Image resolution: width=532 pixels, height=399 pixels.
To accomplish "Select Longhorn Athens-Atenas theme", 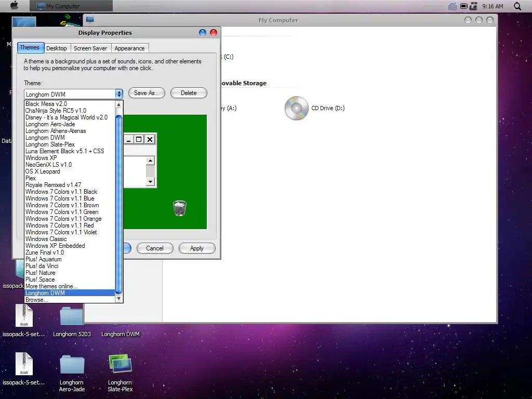I will [70, 131].
